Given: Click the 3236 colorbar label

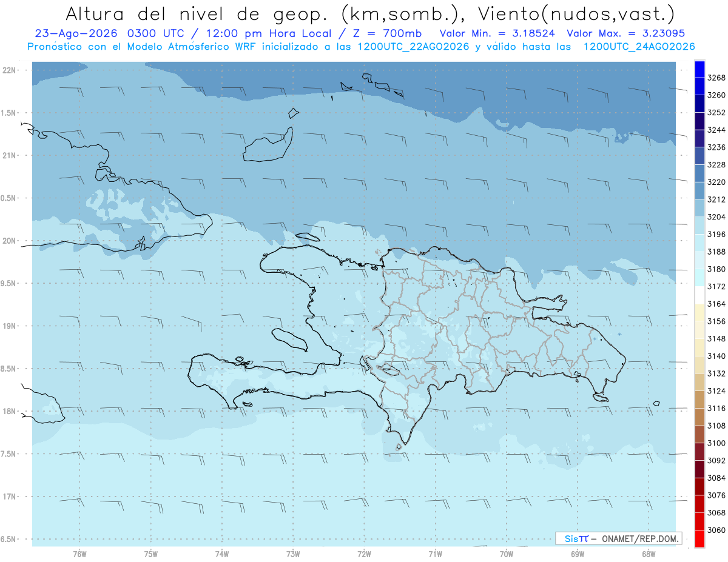Looking at the screenshot, I should [716, 147].
